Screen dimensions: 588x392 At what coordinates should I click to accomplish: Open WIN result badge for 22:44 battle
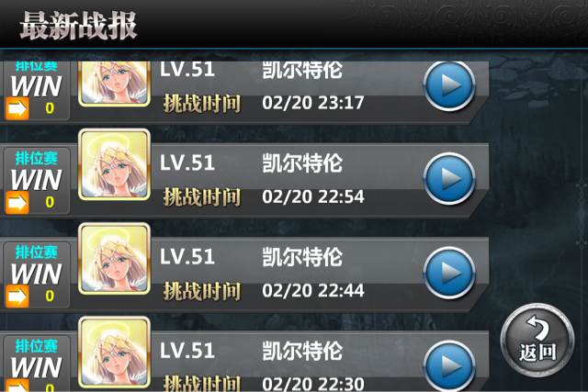coord(36,274)
